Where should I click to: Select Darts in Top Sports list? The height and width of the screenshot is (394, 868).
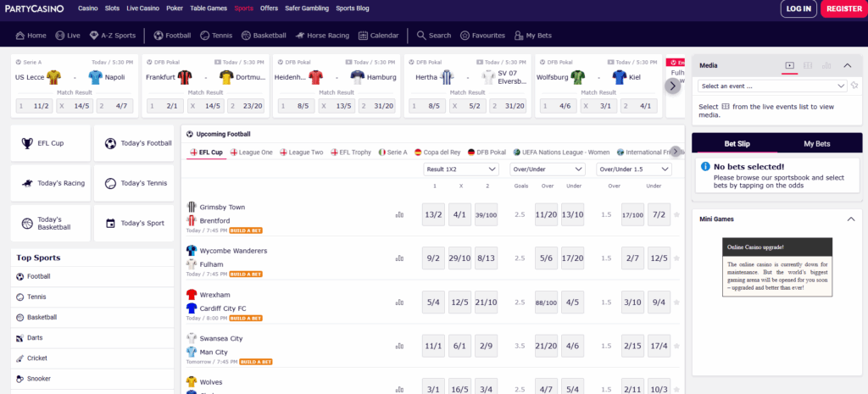92,337
